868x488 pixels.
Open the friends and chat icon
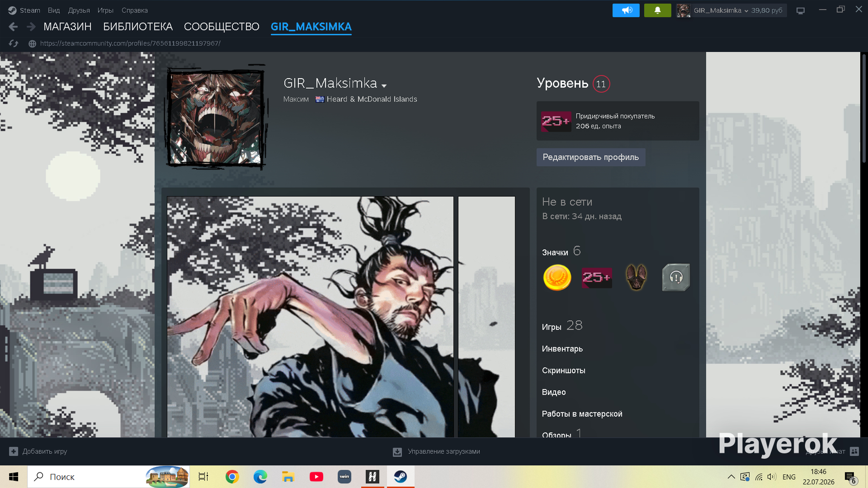[x=854, y=451]
